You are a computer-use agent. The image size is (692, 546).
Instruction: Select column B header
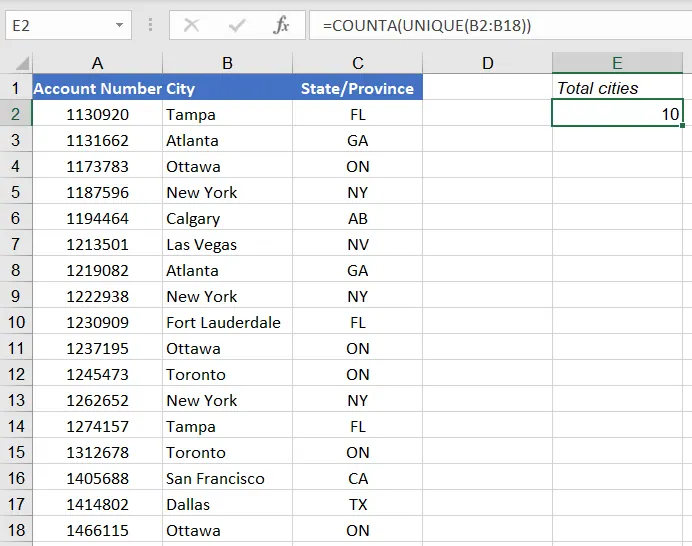pos(227,63)
